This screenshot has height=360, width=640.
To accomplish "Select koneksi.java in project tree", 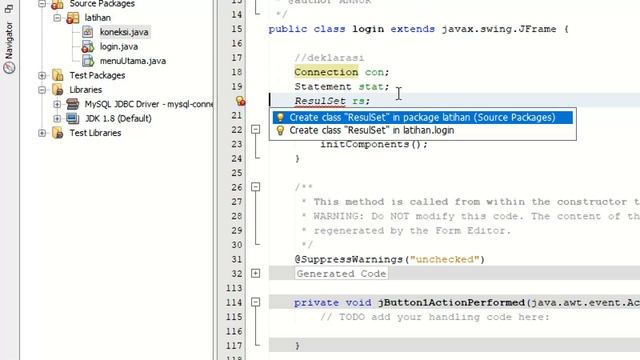I will [124, 32].
